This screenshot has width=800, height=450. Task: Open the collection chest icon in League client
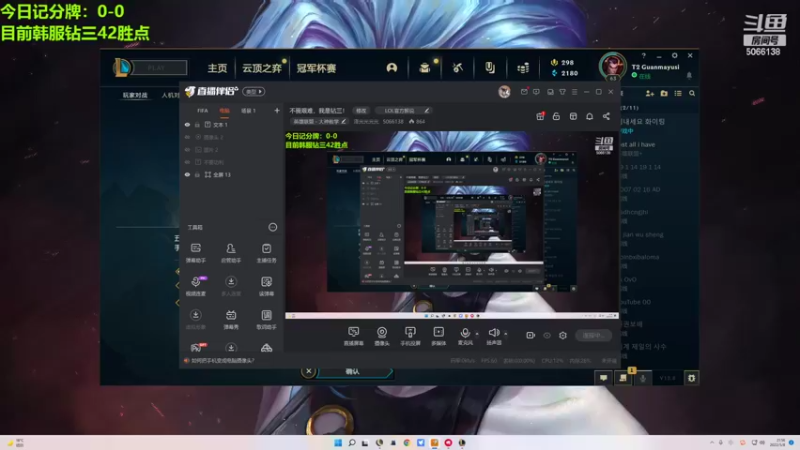tap(424, 67)
